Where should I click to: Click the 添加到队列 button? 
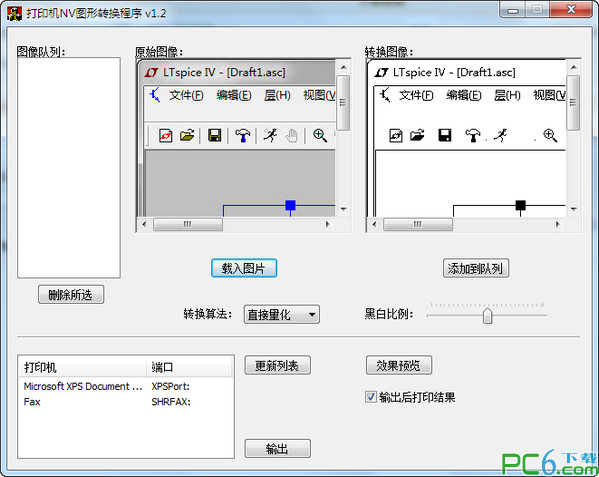point(476,268)
